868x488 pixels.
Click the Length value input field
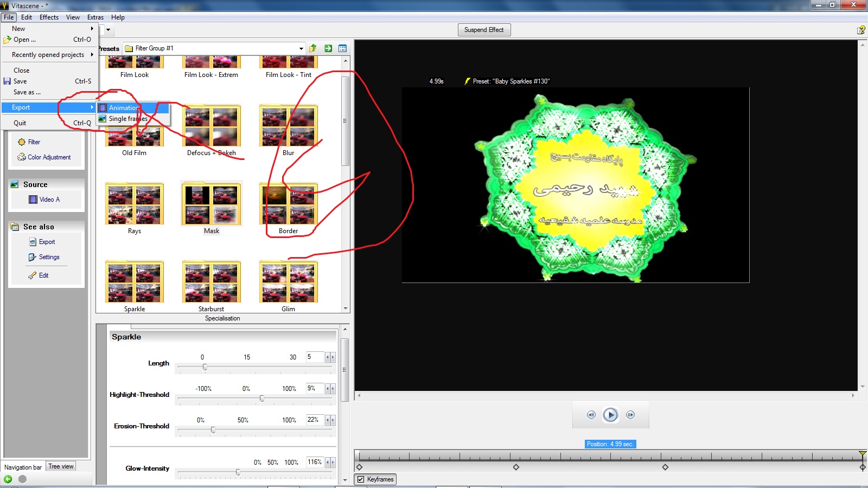(x=315, y=357)
